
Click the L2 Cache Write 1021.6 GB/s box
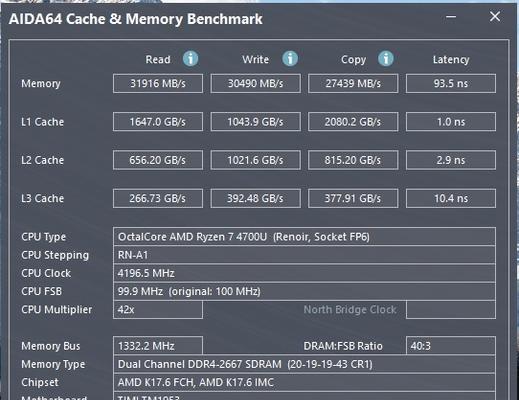(256, 160)
